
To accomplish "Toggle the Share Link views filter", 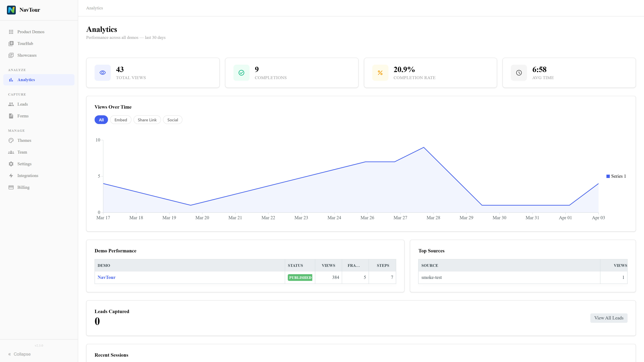I will pos(147,120).
